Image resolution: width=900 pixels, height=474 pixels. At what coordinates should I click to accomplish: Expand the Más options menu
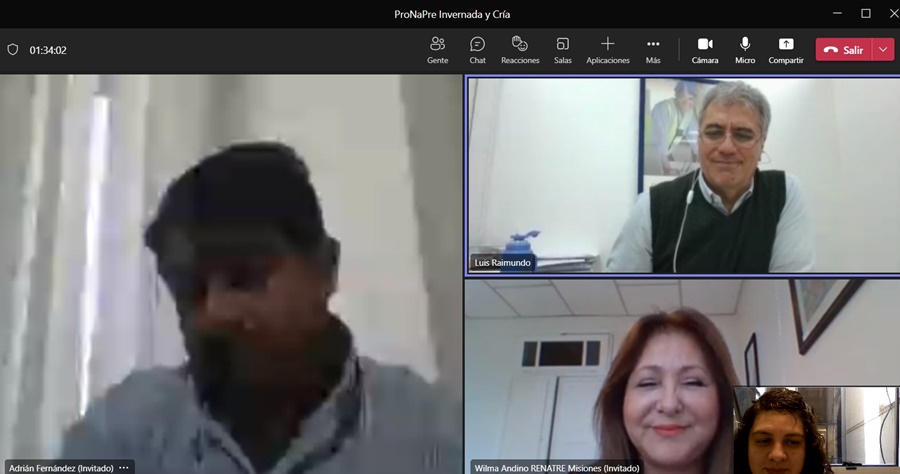(653, 50)
